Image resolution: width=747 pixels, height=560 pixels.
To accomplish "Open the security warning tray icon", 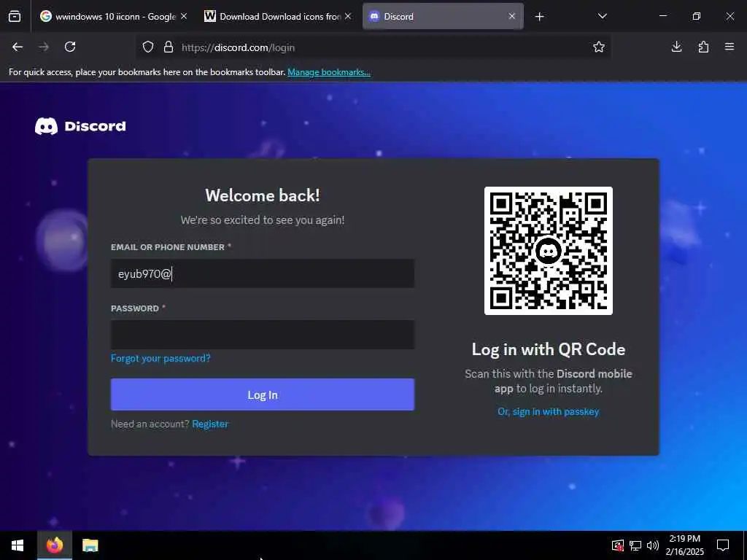I will click(618, 545).
